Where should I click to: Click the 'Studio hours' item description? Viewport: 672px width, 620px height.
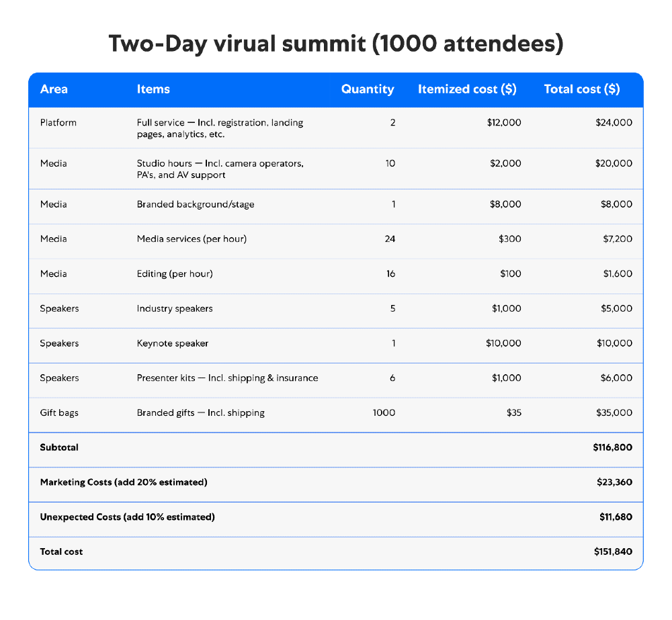tap(220, 169)
